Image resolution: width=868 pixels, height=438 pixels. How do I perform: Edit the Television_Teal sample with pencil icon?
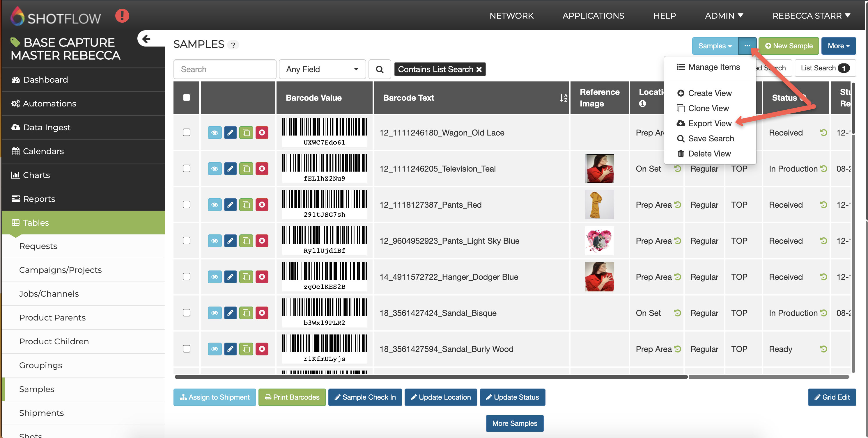pyautogui.click(x=230, y=169)
